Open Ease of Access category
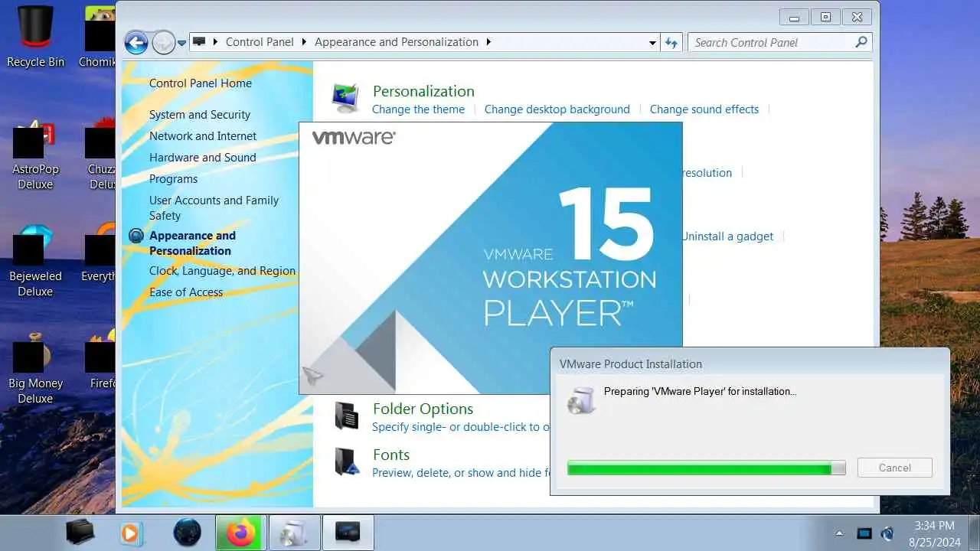This screenshot has height=551, width=980. click(x=186, y=292)
